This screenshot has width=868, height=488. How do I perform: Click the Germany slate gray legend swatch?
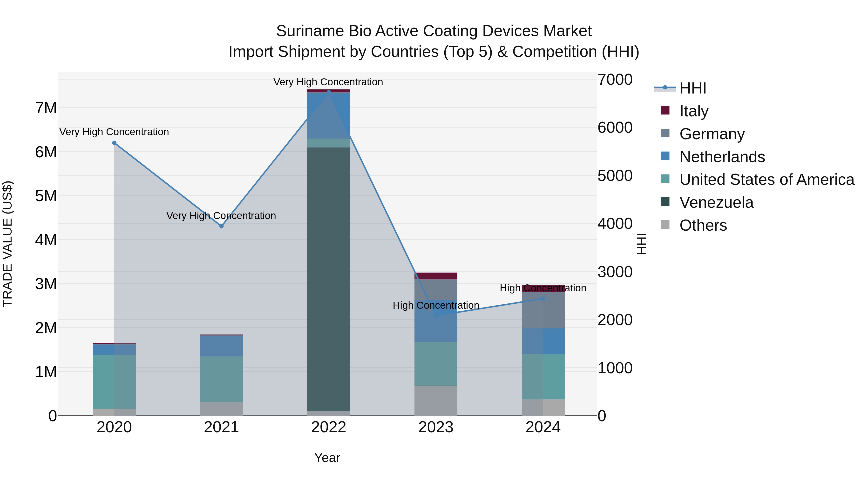point(665,133)
